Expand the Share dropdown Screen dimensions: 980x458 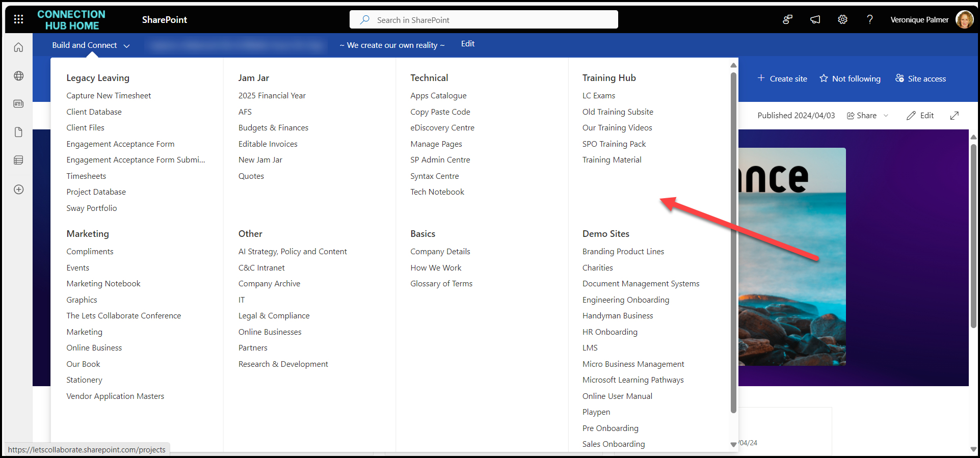[886, 116]
